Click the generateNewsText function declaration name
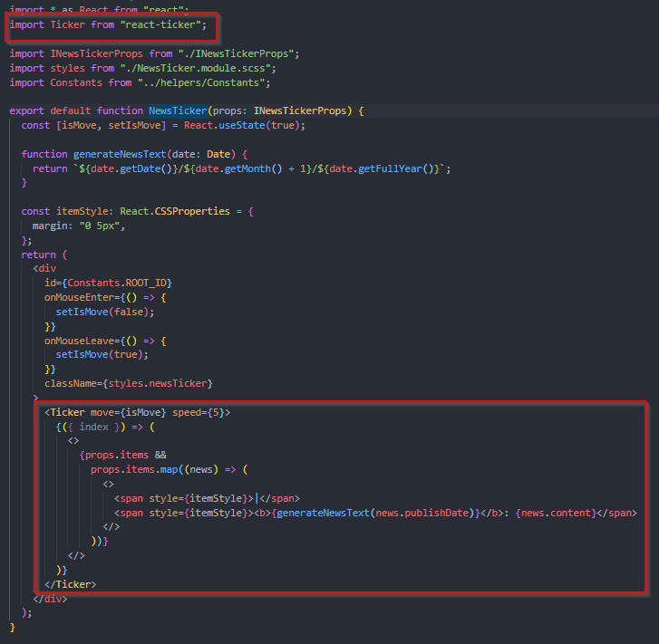The image size is (659, 644). [120, 154]
